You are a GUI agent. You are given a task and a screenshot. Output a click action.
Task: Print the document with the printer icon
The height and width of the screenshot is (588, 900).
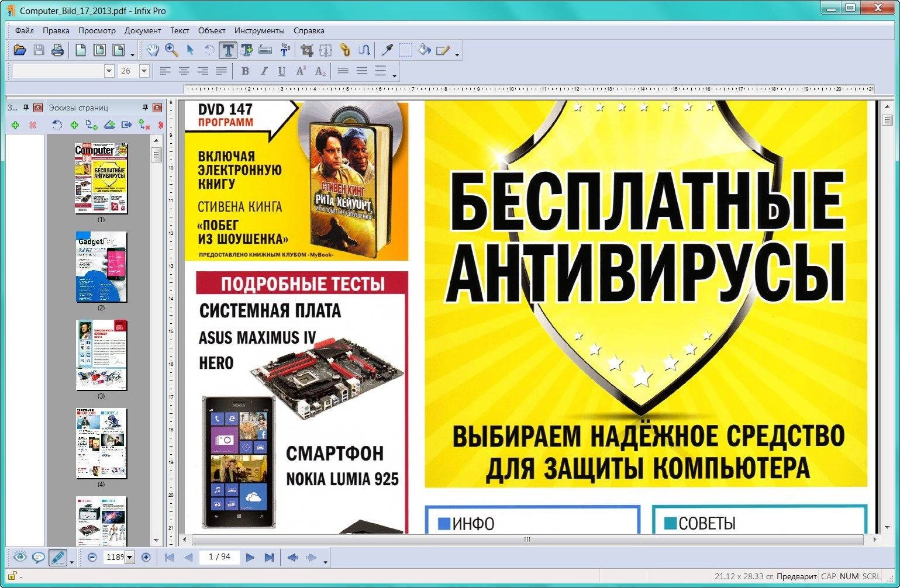point(57,50)
